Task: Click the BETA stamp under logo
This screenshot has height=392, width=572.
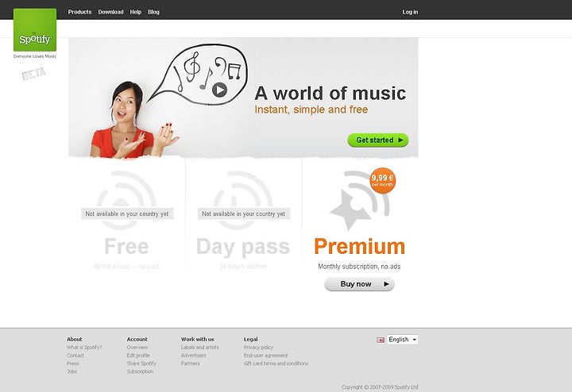Action: pos(34,74)
